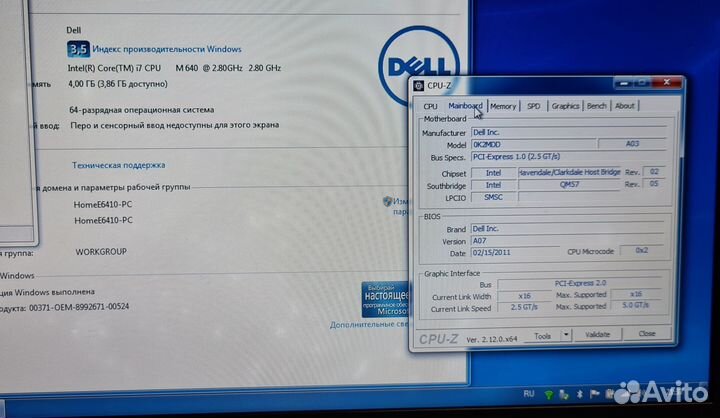This screenshot has width=720, height=418.
Task: Click the BIOS Version A07 field
Action: click(x=567, y=240)
